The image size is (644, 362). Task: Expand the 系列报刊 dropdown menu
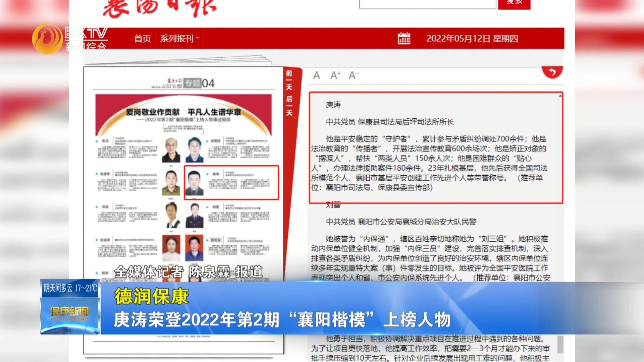click(x=179, y=39)
